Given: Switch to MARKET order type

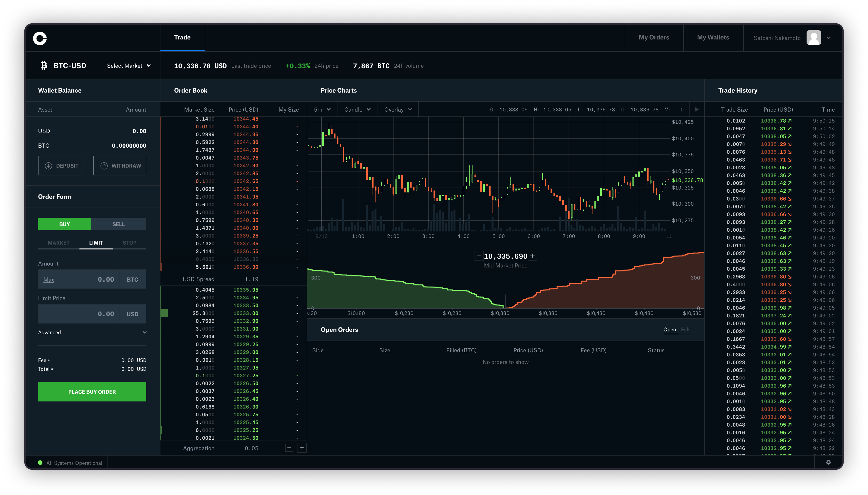Looking at the screenshot, I should (58, 242).
